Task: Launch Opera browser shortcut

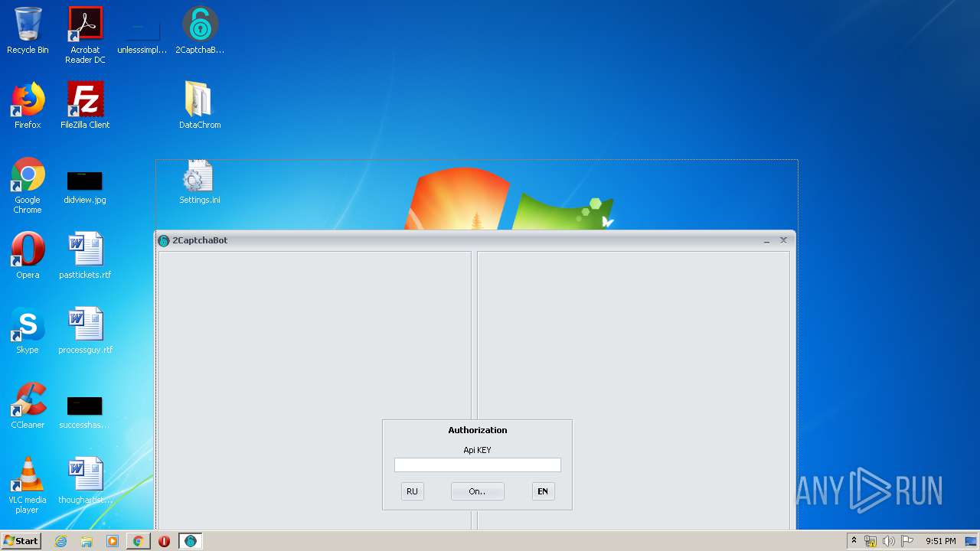Action: [x=28, y=256]
